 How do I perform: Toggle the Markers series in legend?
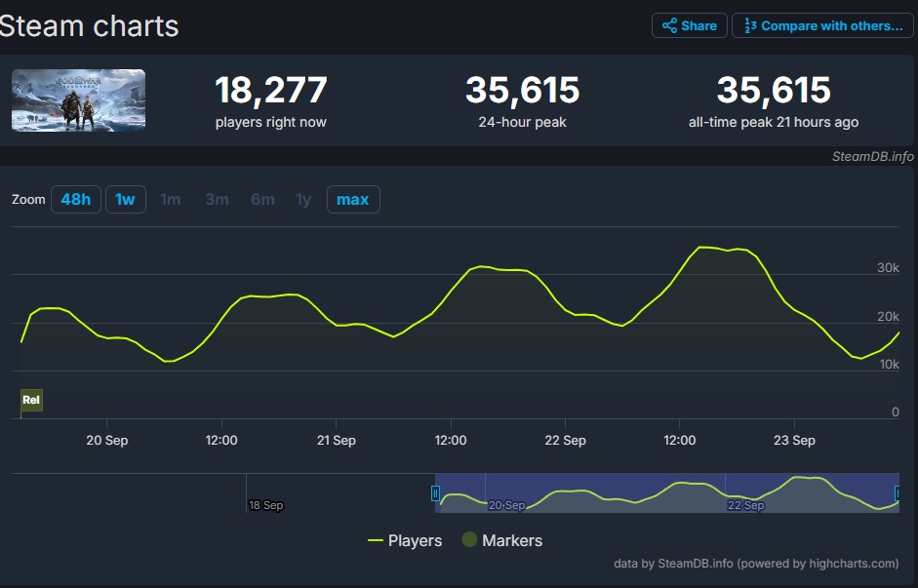502,540
